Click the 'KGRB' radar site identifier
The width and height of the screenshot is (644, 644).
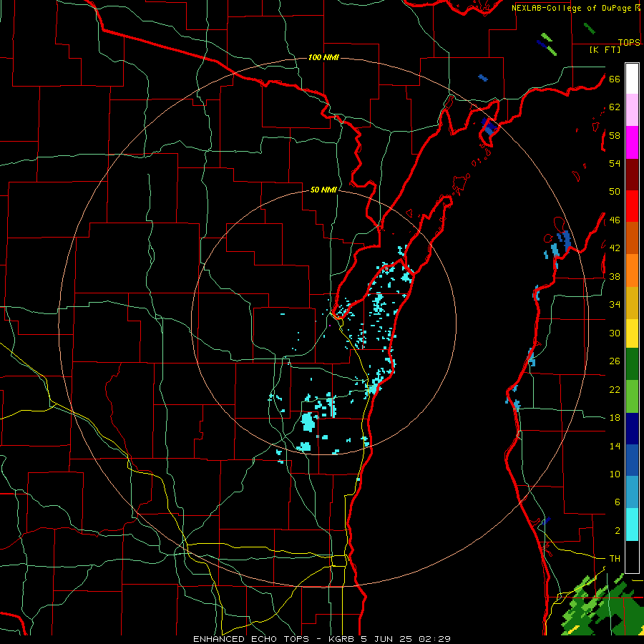click(x=343, y=639)
